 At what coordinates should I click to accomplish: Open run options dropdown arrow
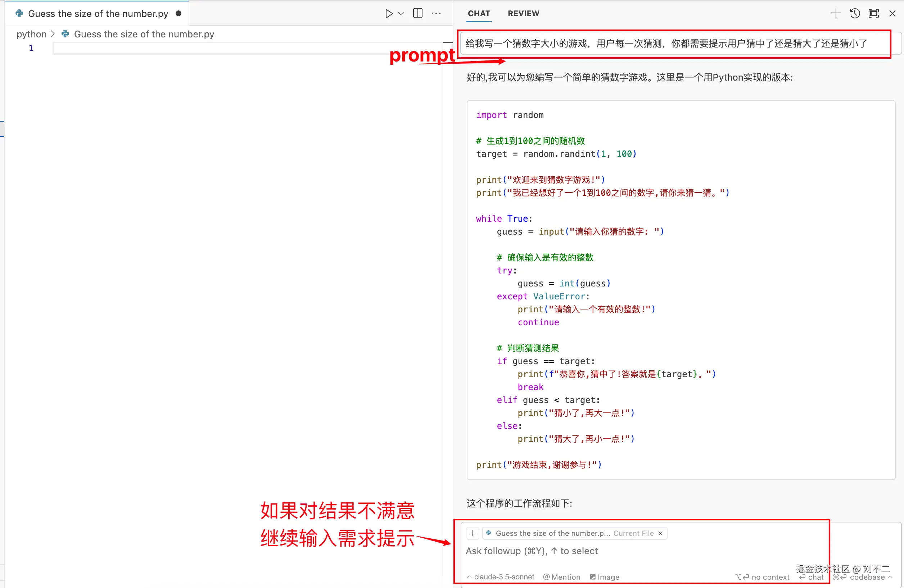[401, 14]
